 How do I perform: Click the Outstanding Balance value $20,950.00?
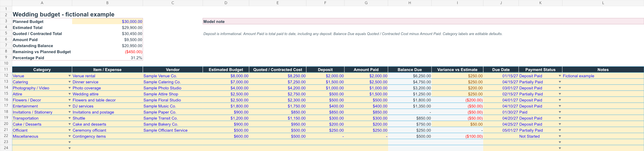(x=132, y=46)
